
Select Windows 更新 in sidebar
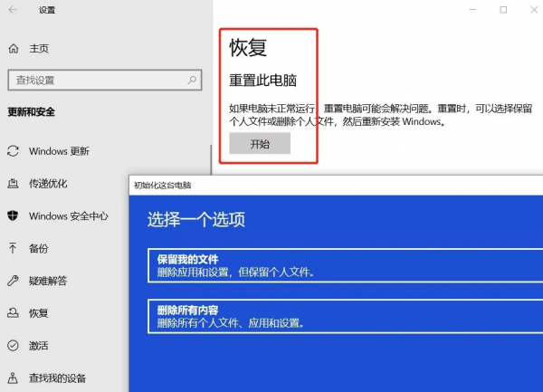(59, 151)
